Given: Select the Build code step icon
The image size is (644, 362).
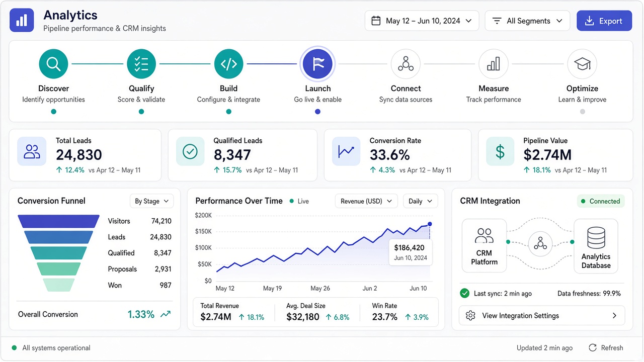Looking at the screenshot, I should [229, 64].
